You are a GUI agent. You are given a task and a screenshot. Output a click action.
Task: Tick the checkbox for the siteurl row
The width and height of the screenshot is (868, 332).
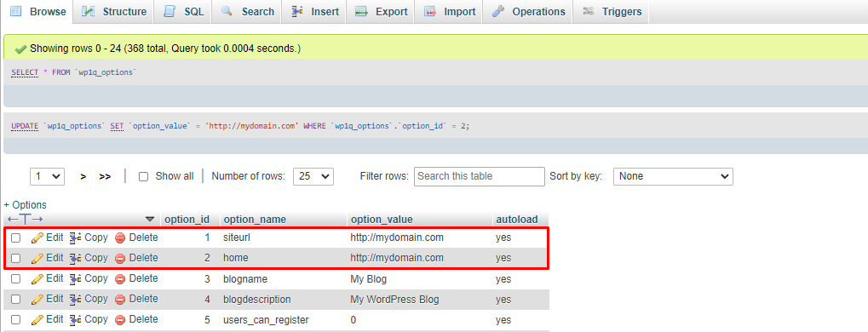pyautogui.click(x=16, y=238)
